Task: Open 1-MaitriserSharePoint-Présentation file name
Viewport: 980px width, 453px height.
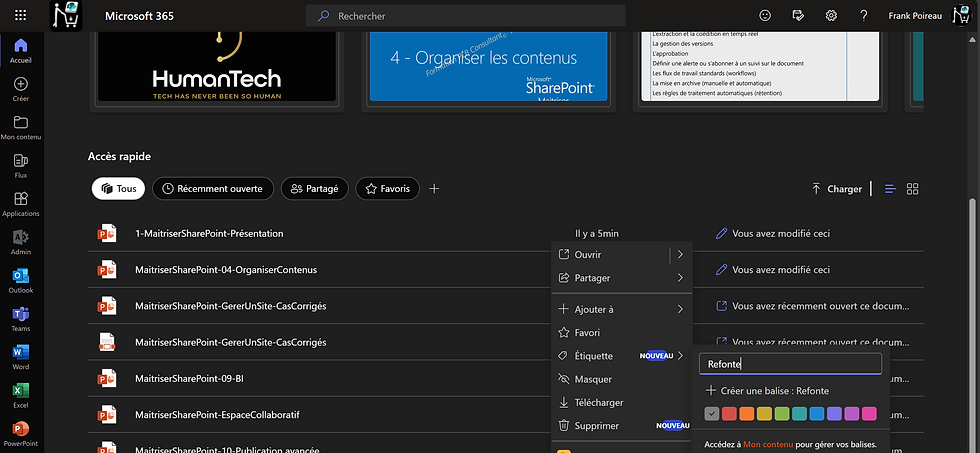Action: click(x=209, y=233)
